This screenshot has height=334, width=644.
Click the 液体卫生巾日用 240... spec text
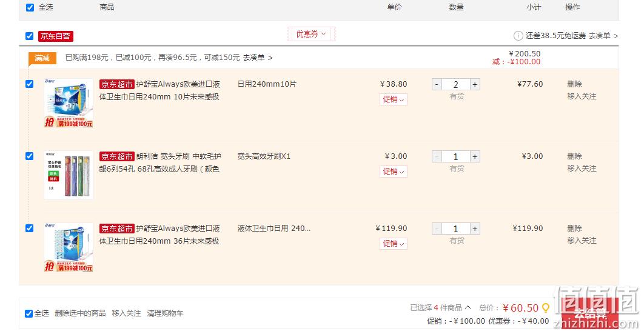(274, 229)
